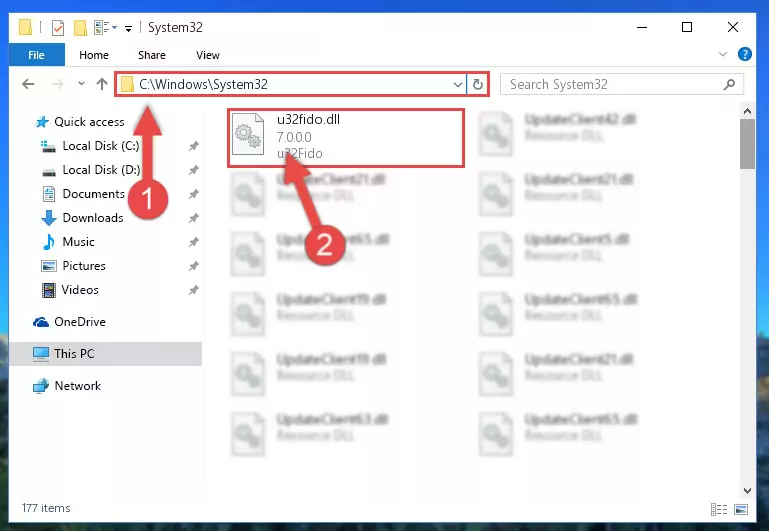
Task: Click the Back navigation arrow
Action: click(x=28, y=84)
